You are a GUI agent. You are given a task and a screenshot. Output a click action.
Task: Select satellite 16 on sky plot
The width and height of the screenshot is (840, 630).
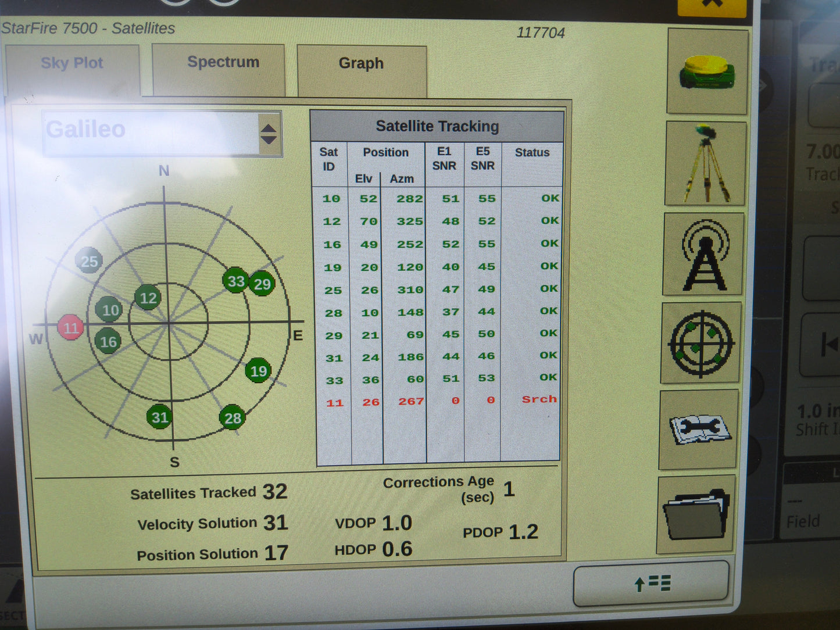click(x=108, y=342)
